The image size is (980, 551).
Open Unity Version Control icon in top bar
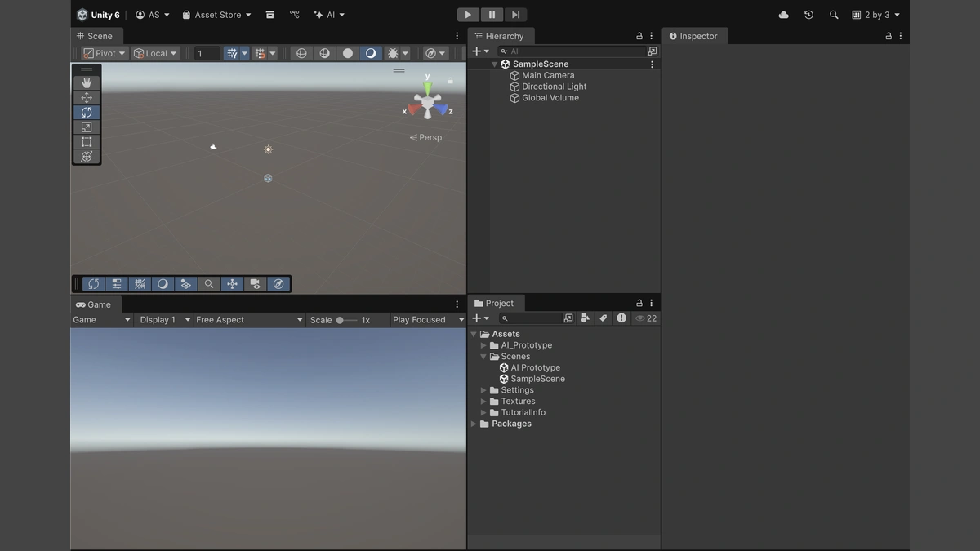coord(294,15)
